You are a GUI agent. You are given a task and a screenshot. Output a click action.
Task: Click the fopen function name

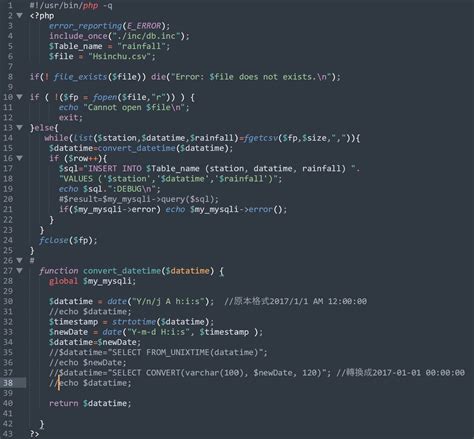pyautogui.click(x=105, y=97)
